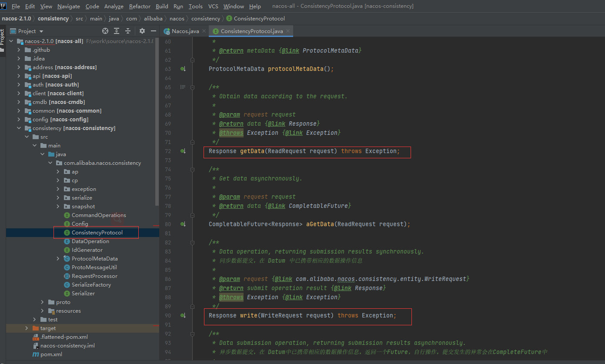605x364 pixels.
Task: Open the Refactor menu
Action: click(140, 6)
